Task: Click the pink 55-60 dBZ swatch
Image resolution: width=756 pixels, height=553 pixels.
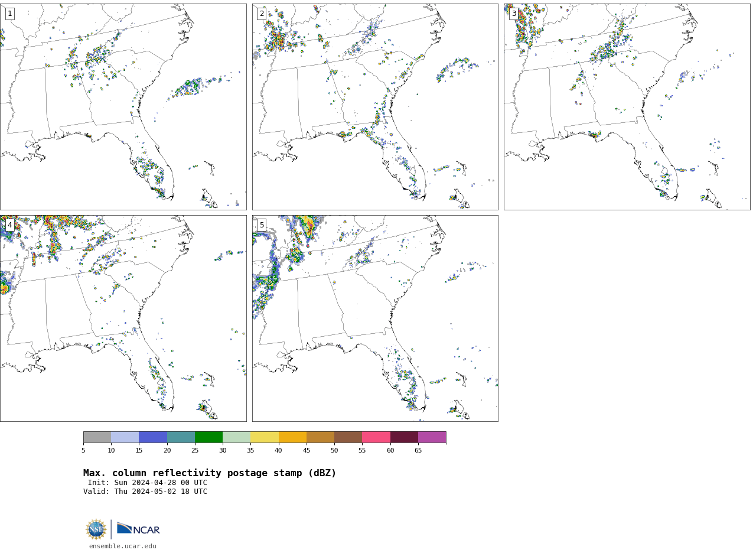Action: (376, 437)
